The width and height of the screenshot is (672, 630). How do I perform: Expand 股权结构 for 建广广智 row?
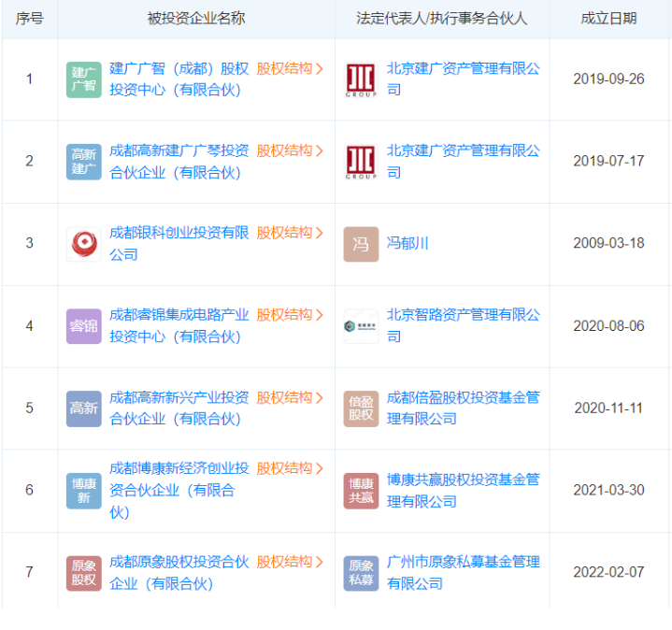click(x=290, y=68)
